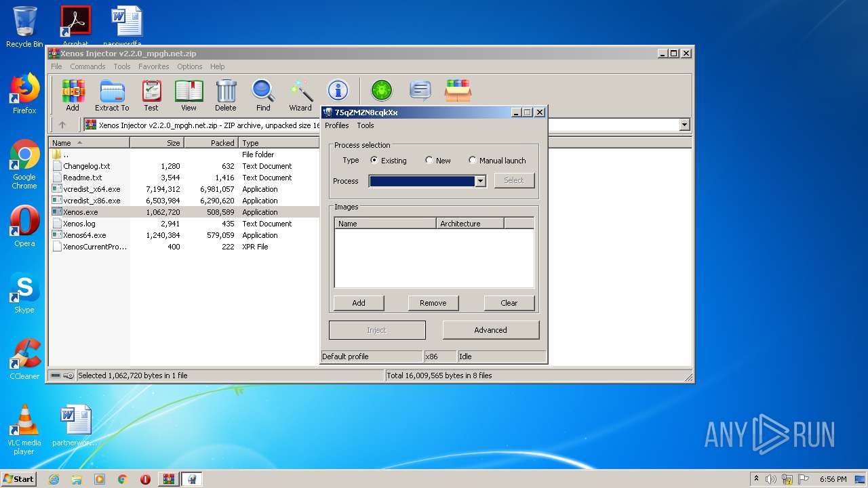868x488 pixels.
Task: Select Xenos.exe file row
Action: (x=184, y=212)
